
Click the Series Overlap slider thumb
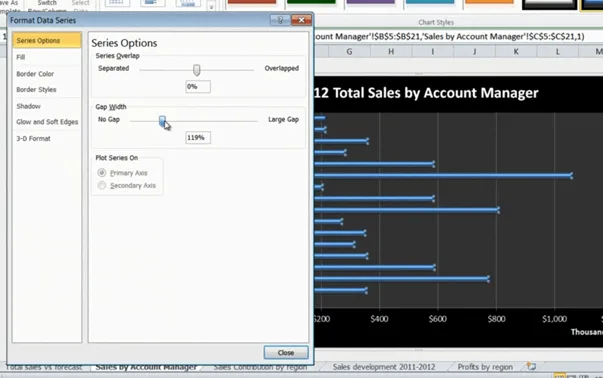point(197,70)
